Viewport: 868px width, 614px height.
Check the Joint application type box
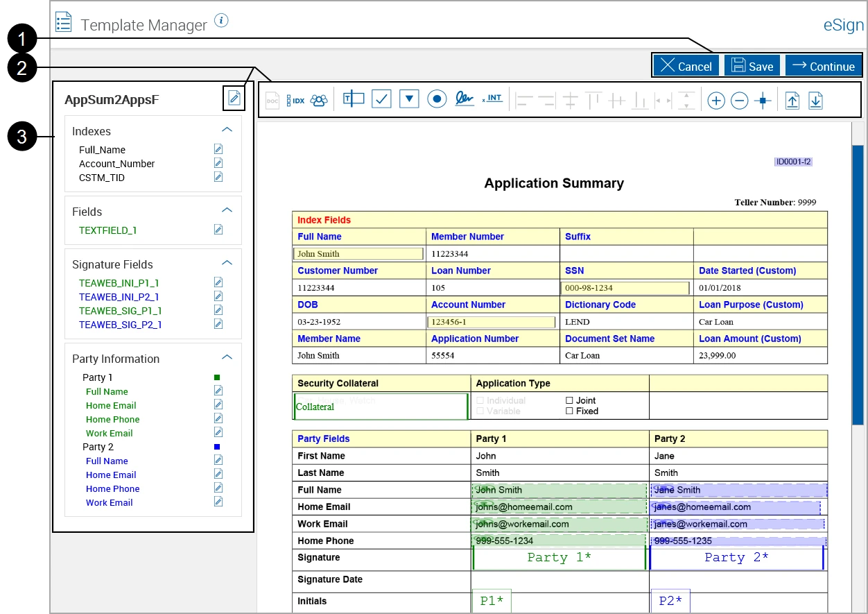(569, 400)
